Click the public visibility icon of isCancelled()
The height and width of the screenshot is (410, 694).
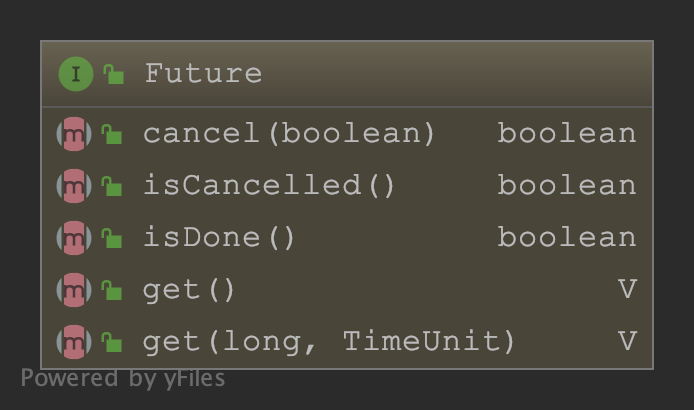pos(112,187)
